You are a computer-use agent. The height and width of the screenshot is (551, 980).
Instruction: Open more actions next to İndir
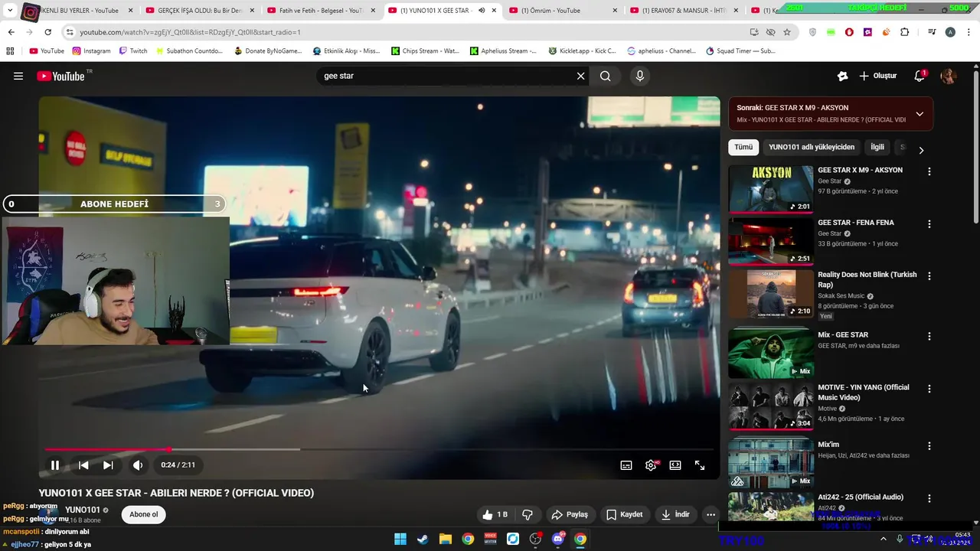tap(710, 514)
